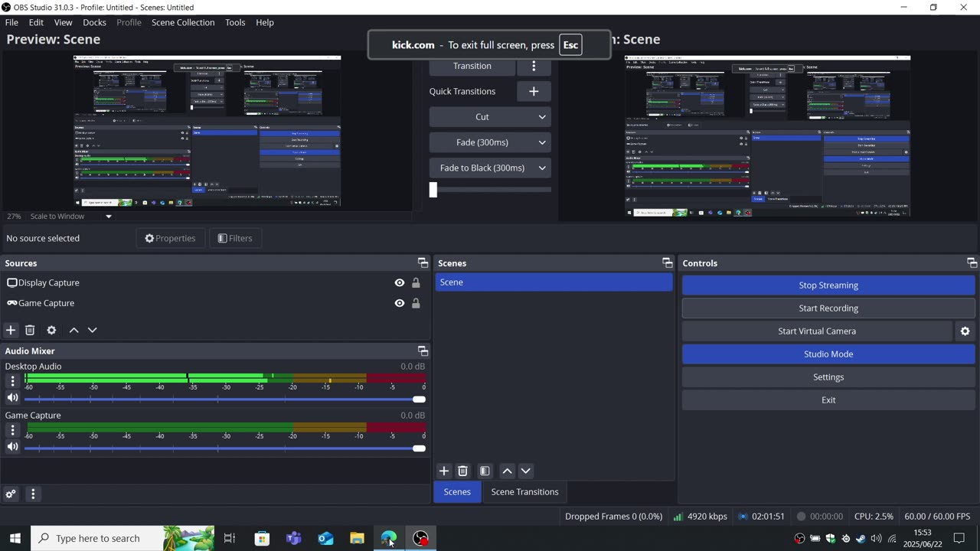Viewport: 980px width, 551px height.
Task: Open the Docks menu
Action: pos(94,22)
